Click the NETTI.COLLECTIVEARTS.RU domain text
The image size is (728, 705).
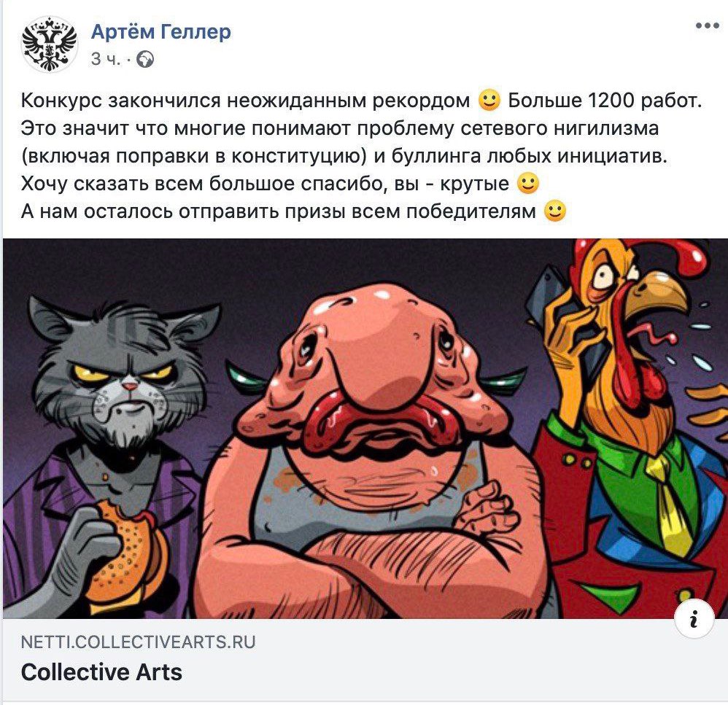click(x=139, y=642)
